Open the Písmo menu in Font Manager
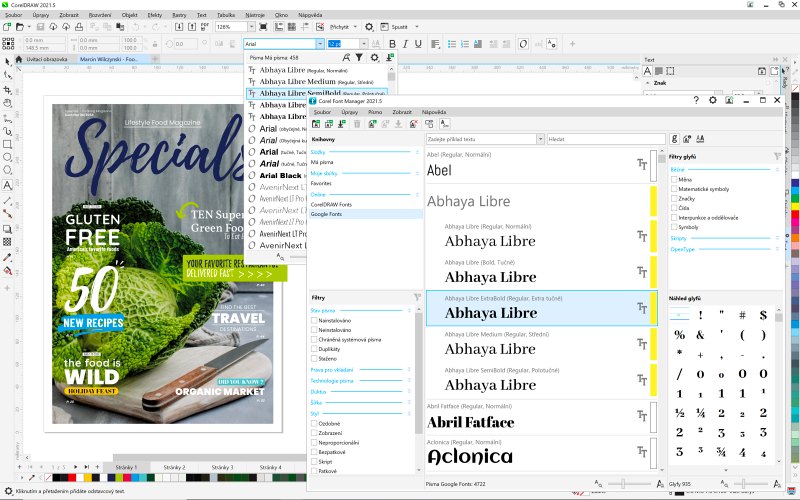 coord(375,112)
